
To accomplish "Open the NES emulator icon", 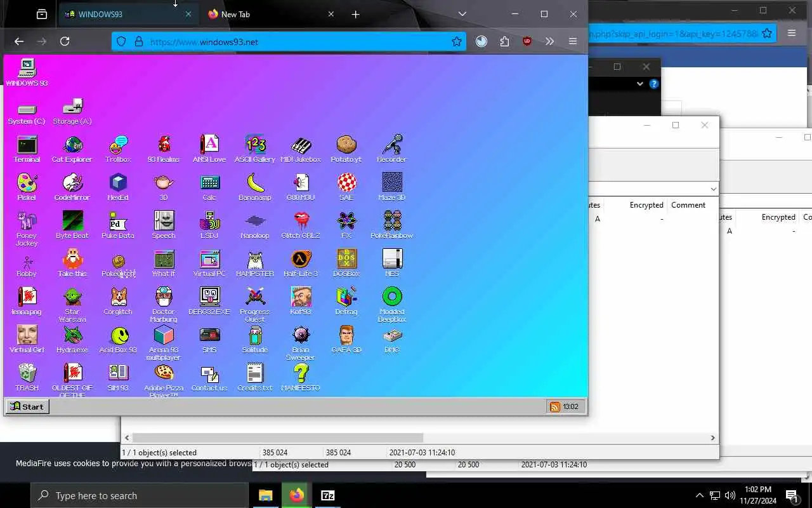I will pos(392,263).
